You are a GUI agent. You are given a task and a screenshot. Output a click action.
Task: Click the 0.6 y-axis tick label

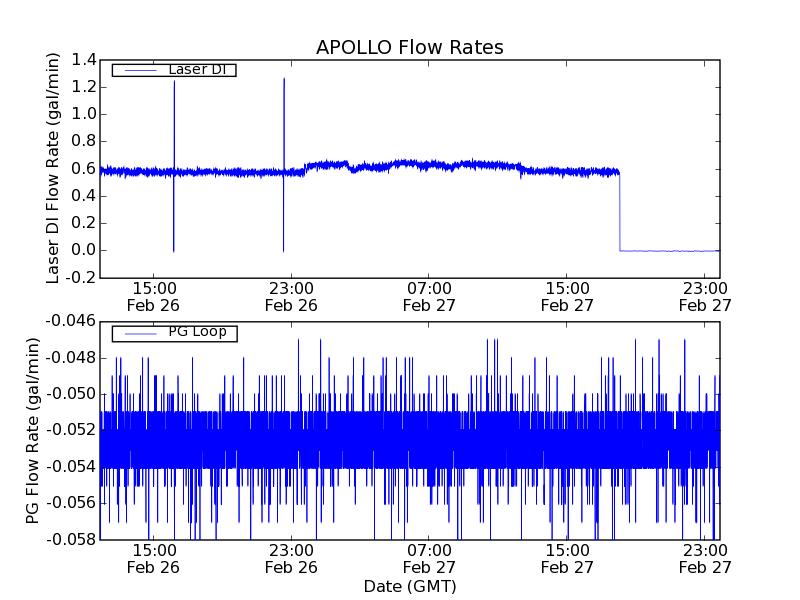click(x=84, y=169)
